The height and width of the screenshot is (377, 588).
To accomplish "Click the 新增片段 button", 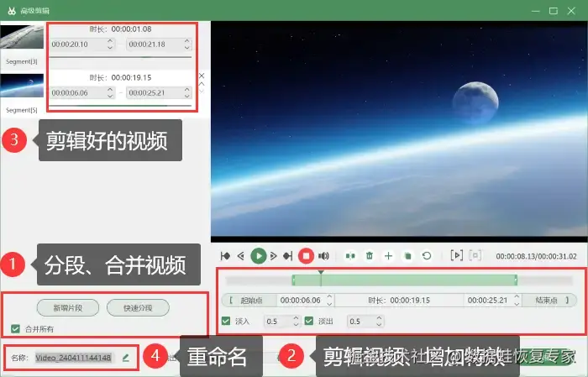I will (x=68, y=308).
